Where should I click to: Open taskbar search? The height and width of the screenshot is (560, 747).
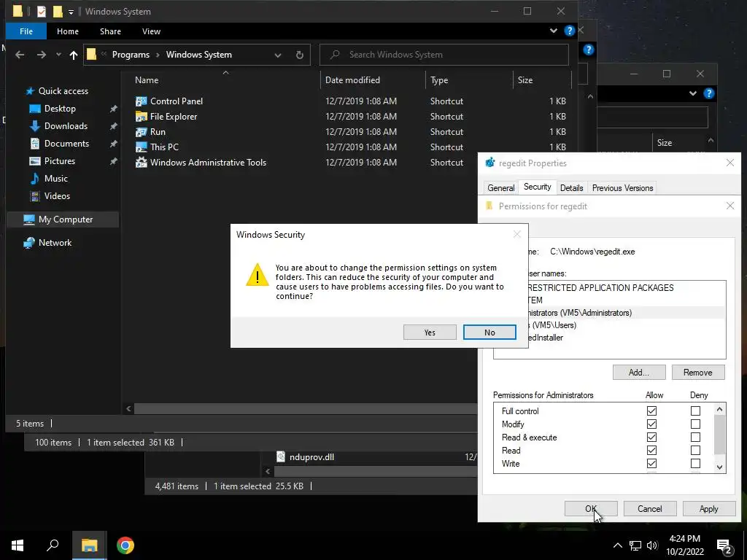tap(53, 545)
